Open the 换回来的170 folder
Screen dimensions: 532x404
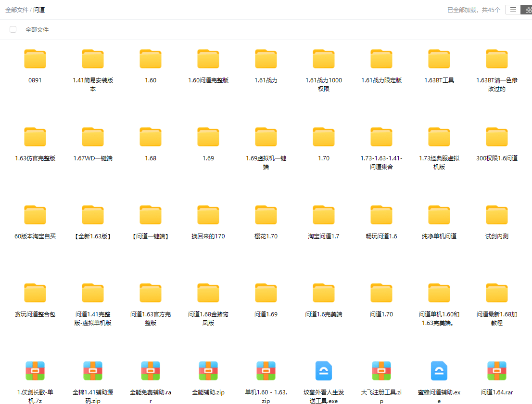coord(208,215)
